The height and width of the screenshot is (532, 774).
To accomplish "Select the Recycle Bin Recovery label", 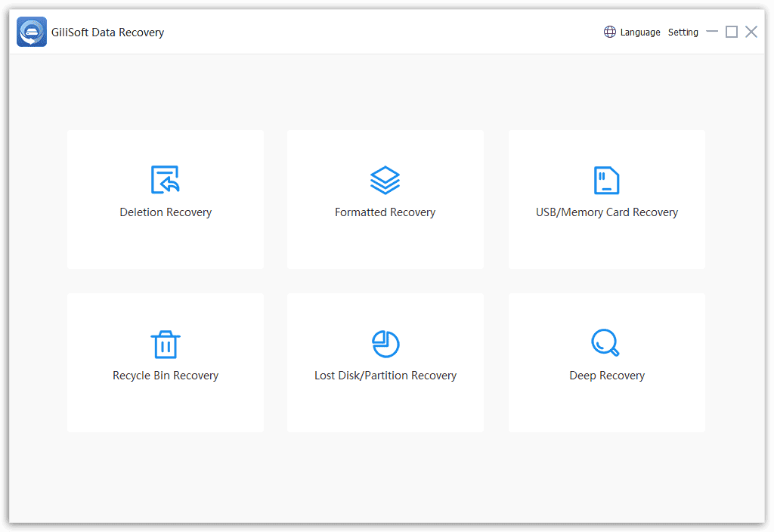I will [166, 376].
